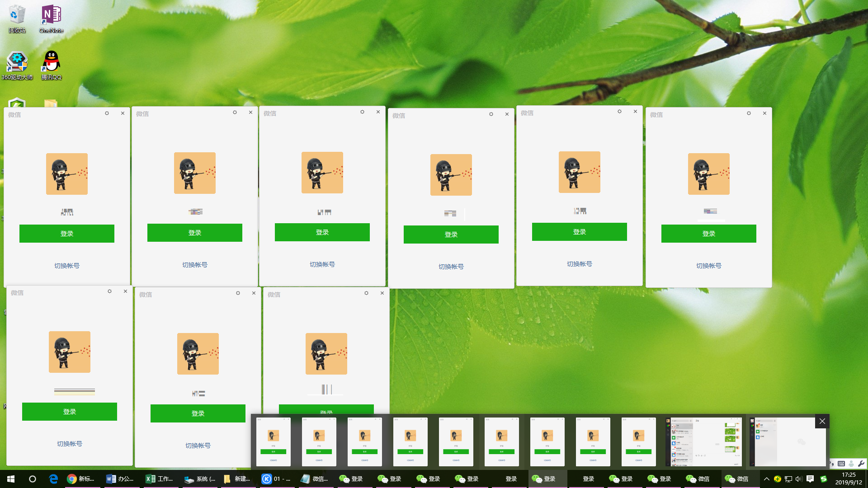Click 登录 in top-row fifth WeChat window
The image size is (868, 488).
pyautogui.click(x=580, y=232)
